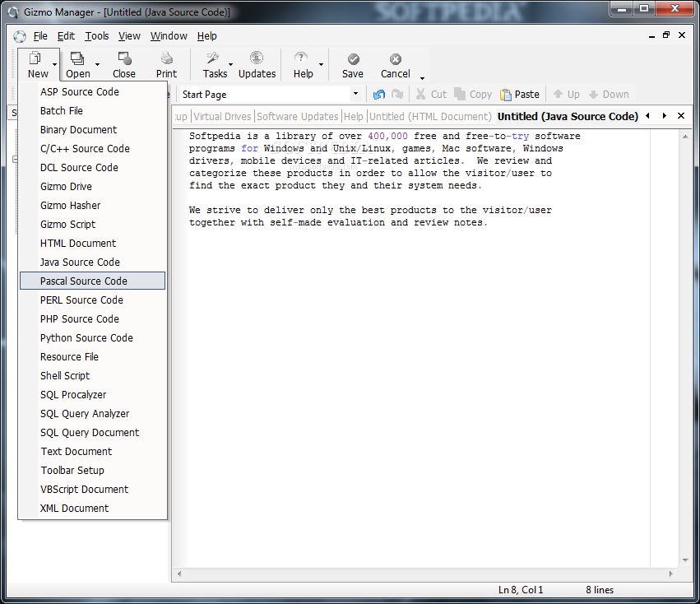Choose ASP Source Code from New menu
The height and width of the screenshot is (604, 700).
[92, 91]
